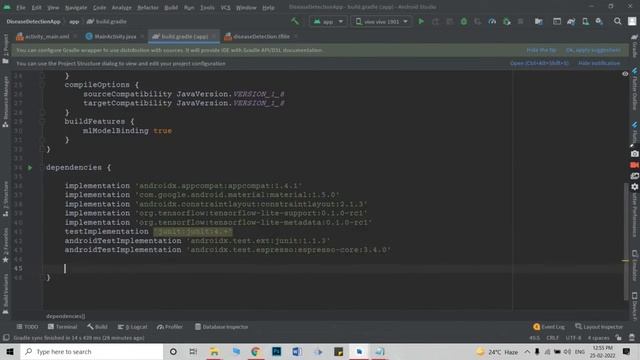Click the Hide notification link

click(x=599, y=63)
